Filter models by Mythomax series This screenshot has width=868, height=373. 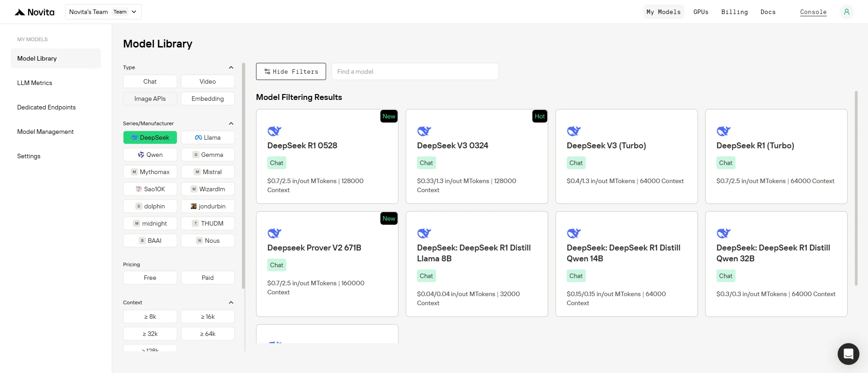coord(150,172)
